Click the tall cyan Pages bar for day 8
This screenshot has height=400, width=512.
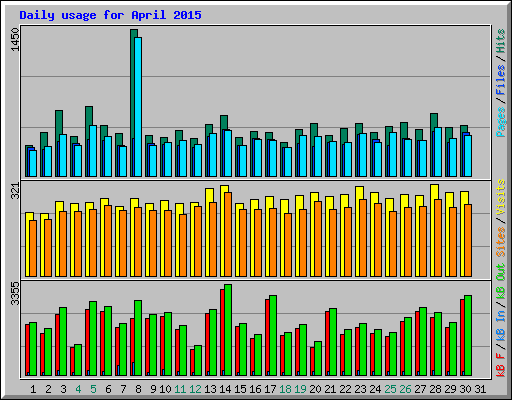[138, 107]
